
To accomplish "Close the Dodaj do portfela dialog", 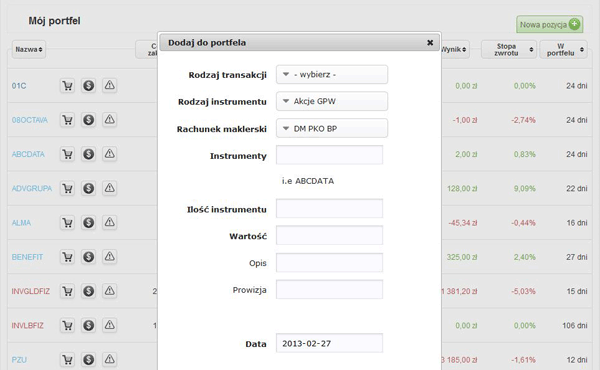I will 430,42.
